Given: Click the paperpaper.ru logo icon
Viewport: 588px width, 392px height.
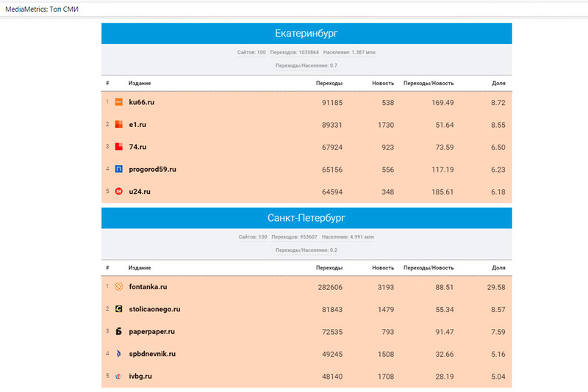Looking at the screenshot, I should click(x=118, y=332).
